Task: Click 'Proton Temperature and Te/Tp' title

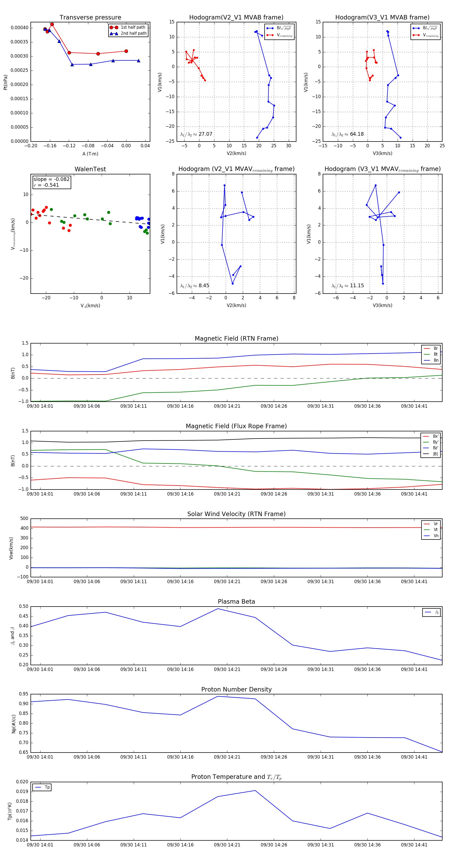Action: 236,777
